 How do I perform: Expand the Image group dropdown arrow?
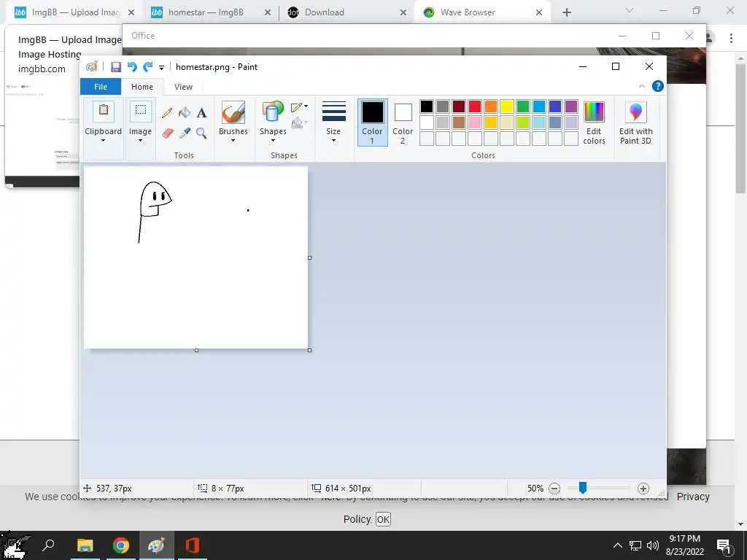coord(140,141)
